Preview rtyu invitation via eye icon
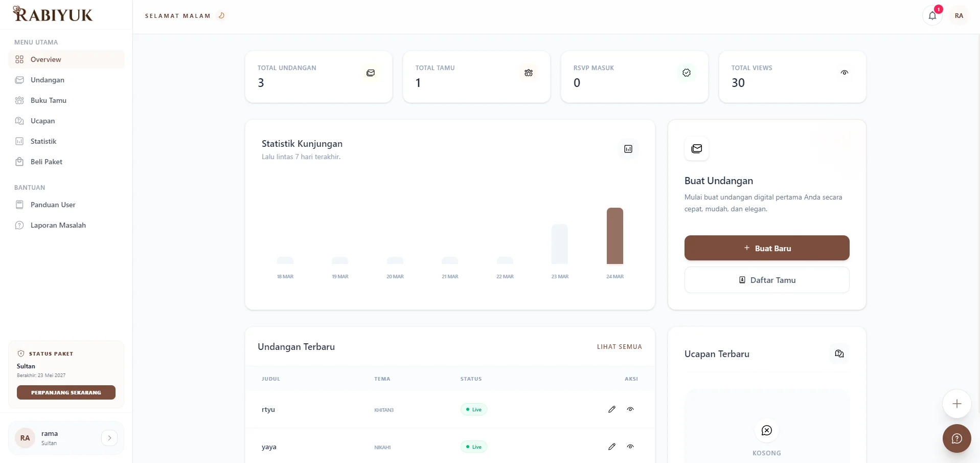The width and height of the screenshot is (980, 463). point(630,409)
